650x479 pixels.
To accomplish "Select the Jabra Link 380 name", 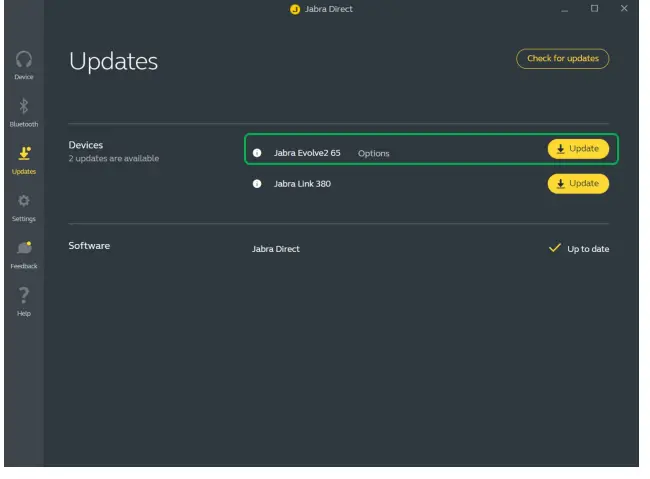I will pos(302,184).
